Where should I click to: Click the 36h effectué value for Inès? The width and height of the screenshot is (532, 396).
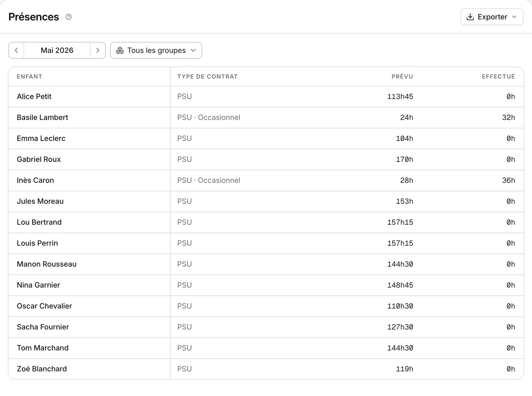tap(508, 180)
